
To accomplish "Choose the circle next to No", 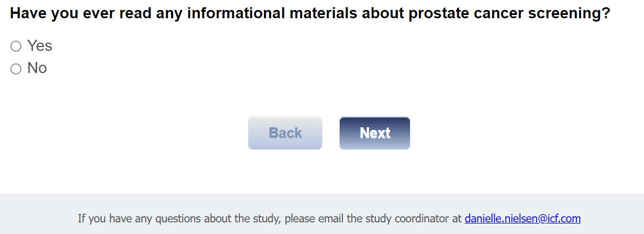I will [x=16, y=69].
